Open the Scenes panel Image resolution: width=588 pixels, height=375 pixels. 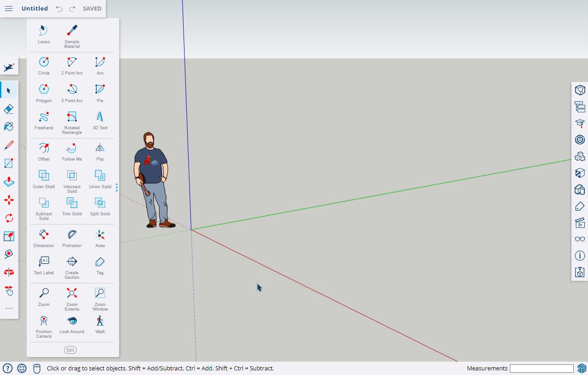tap(580, 222)
